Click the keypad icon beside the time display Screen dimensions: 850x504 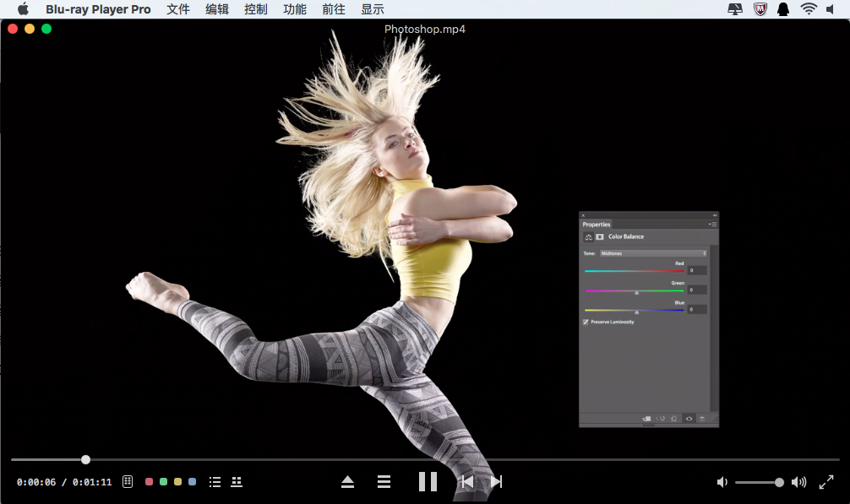click(x=127, y=481)
